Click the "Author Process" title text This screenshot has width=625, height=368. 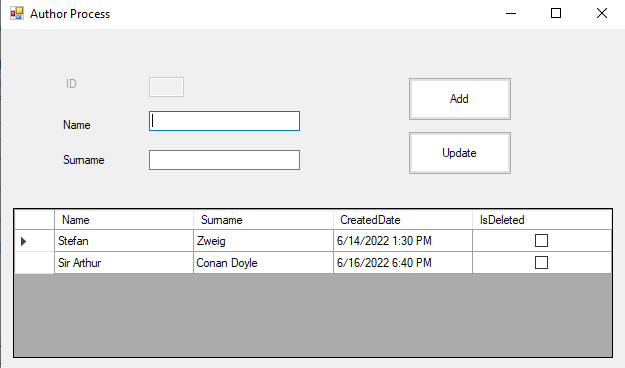[x=70, y=14]
